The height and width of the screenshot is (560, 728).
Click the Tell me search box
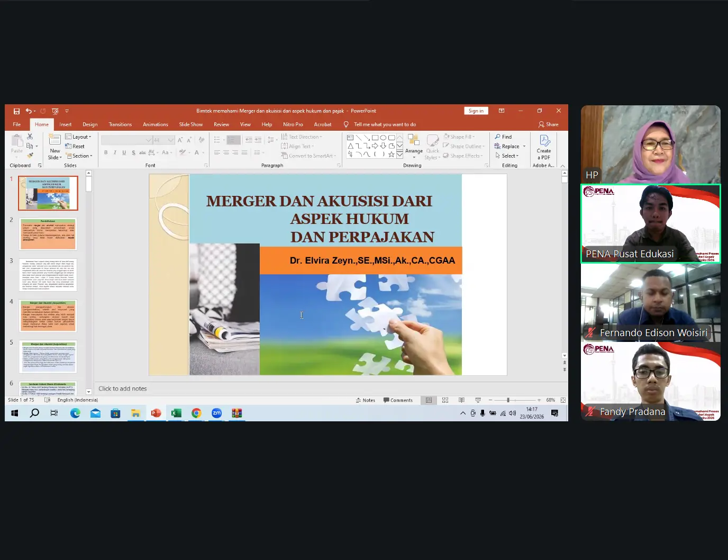(380, 124)
